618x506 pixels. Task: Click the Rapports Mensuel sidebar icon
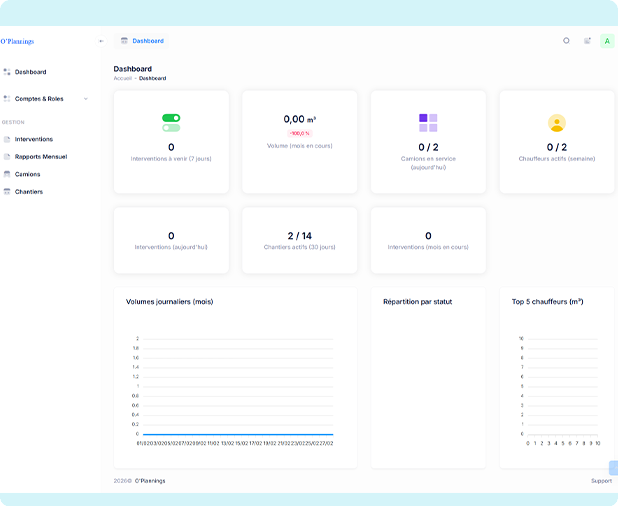7,157
